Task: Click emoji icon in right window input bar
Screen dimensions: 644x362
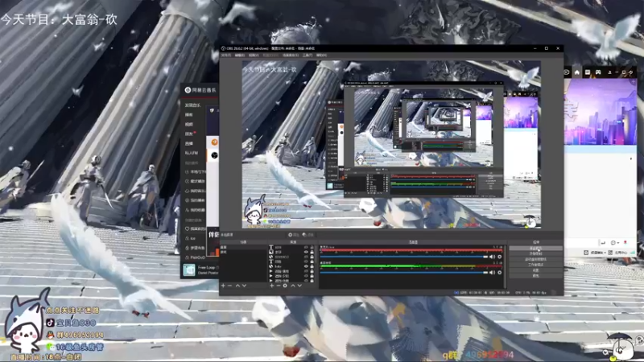Action: pyautogui.click(x=613, y=243)
